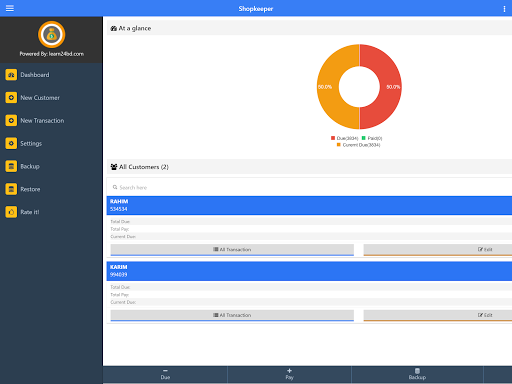
Task: Focus the Search here input field
Action: [x=310, y=187]
